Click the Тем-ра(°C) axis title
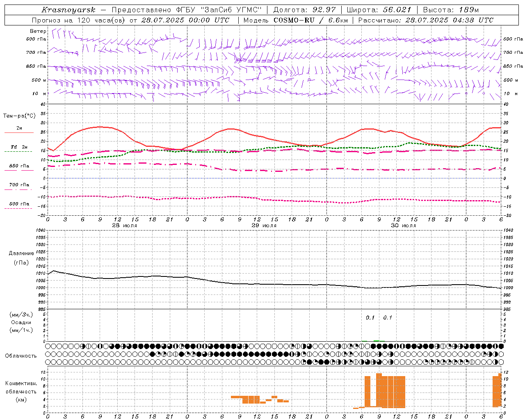The height and width of the screenshot is (420, 525). [x=19, y=116]
